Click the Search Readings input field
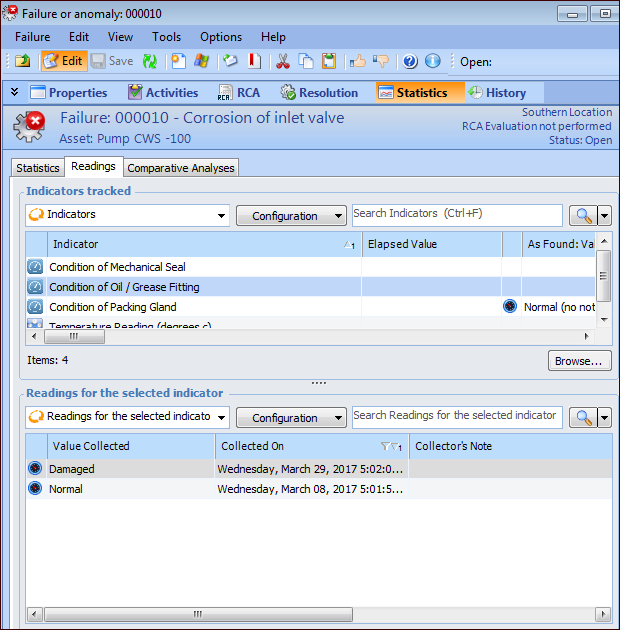Screen dimensions: 620x630 coord(457,417)
